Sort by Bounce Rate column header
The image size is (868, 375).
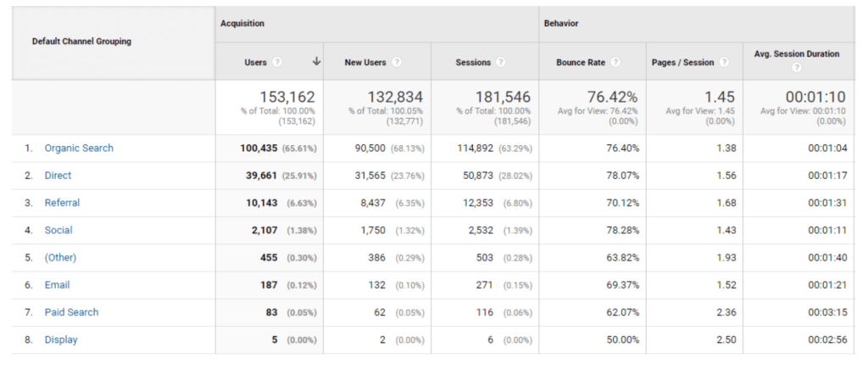(x=581, y=63)
